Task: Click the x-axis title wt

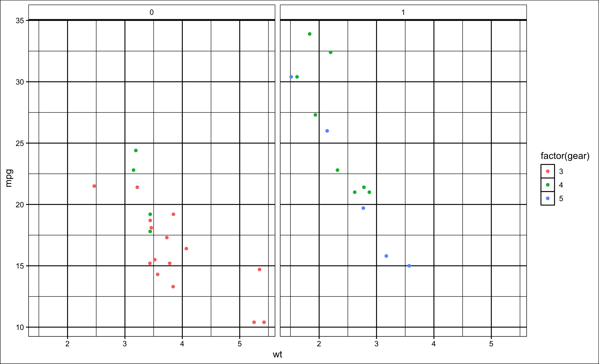Action: click(x=277, y=355)
